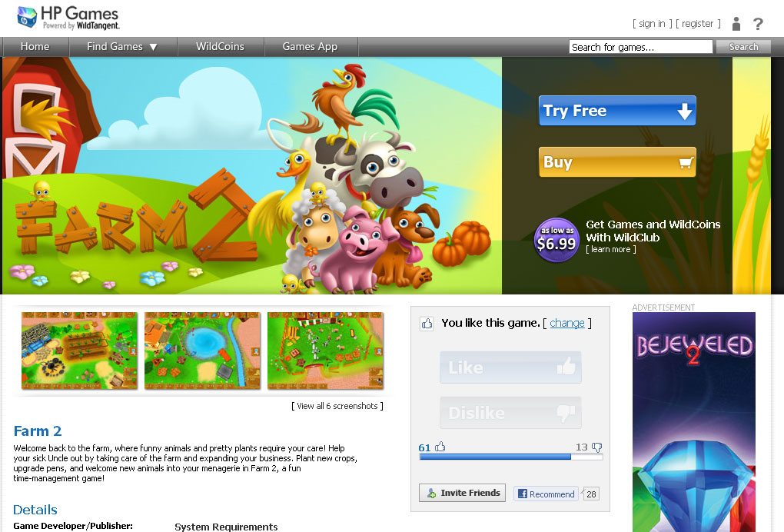The height and width of the screenshot is (532, 784).
Task: Click the thumbs-up icon next to 61
Action: click(x=440, y=447)
